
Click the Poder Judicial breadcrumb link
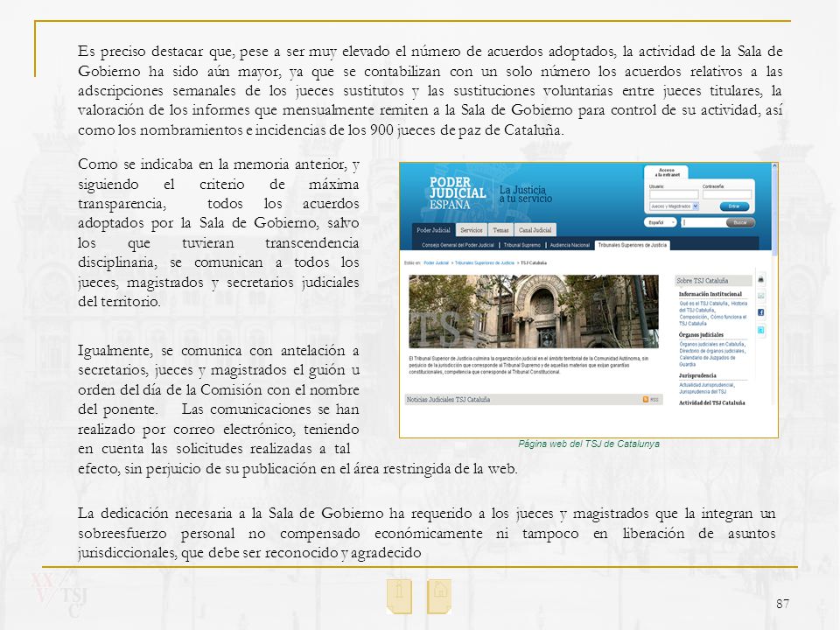[436, 263]
